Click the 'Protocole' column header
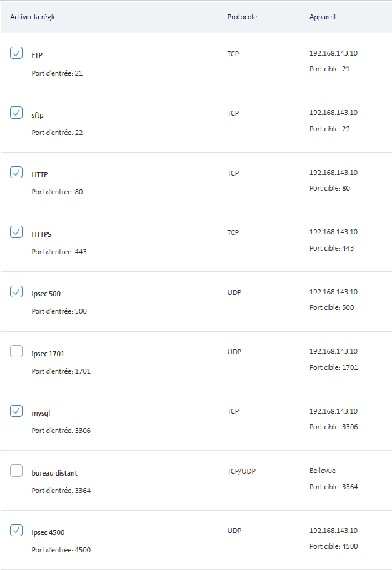This screenshot has width=392, height=570. (242, 17)
